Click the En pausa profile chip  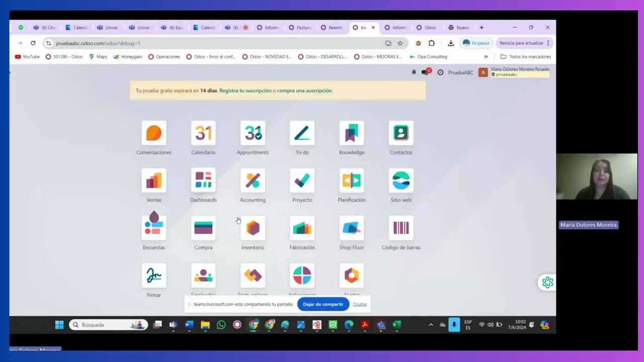tap(475, 43)
